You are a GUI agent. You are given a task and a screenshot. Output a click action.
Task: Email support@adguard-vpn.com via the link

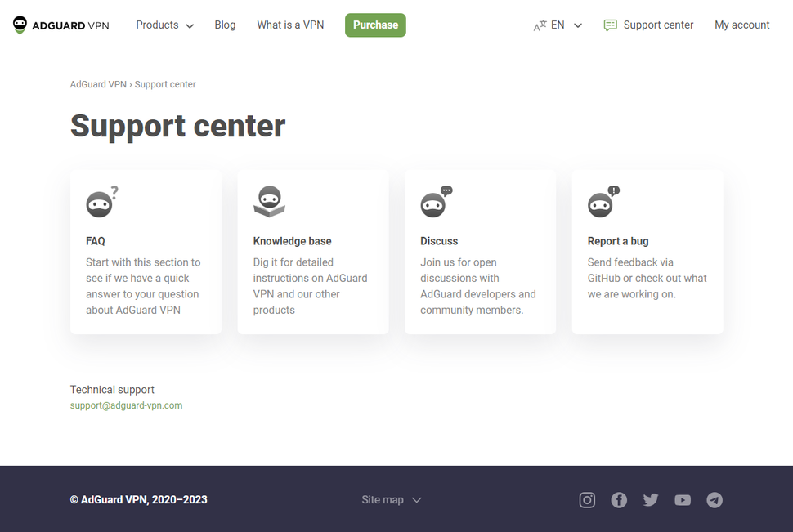click(x=127, y=405)
